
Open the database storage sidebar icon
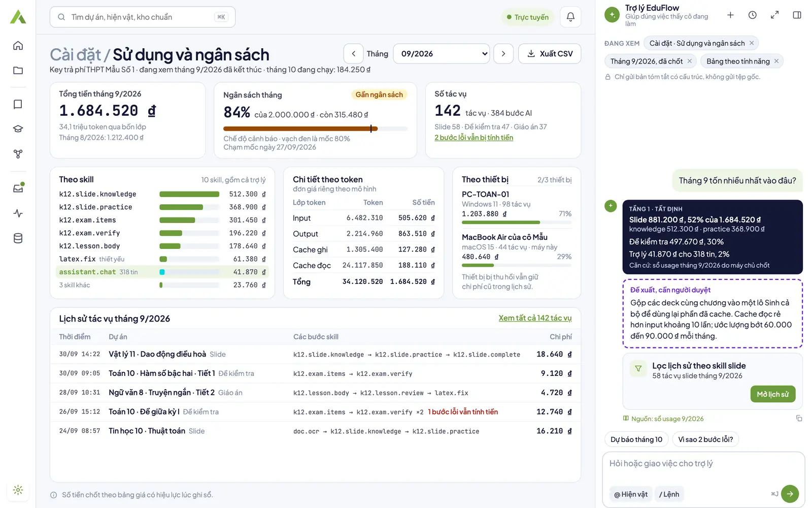click(x=18, y=238)
